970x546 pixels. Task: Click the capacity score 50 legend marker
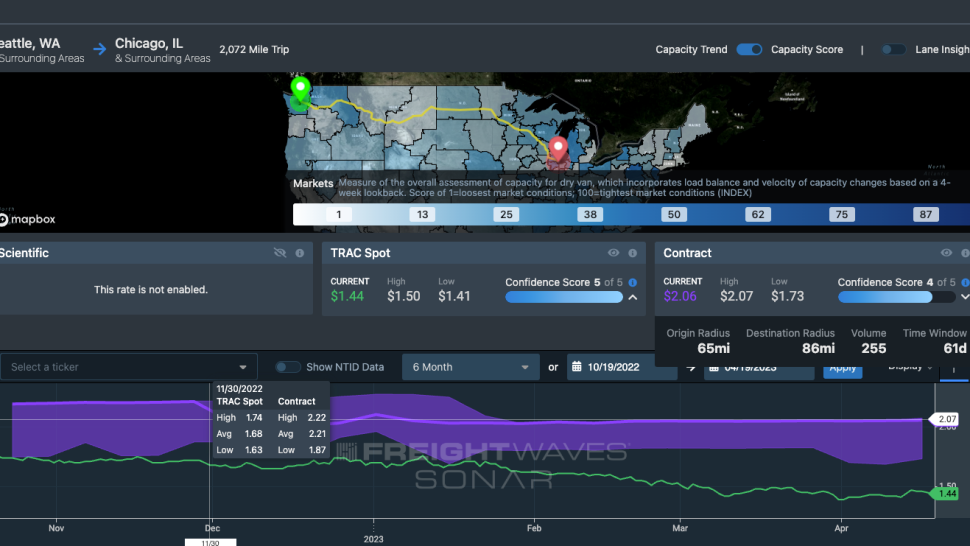[x=674, y=215]
